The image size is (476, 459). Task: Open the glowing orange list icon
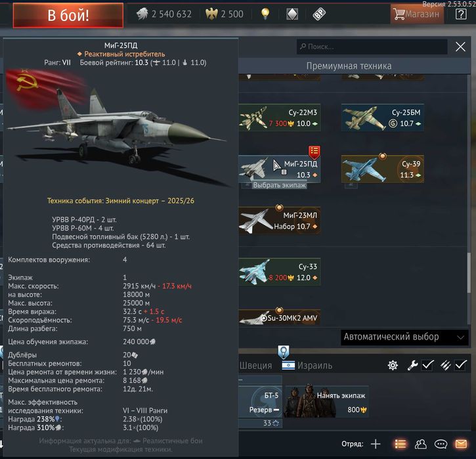point(400,444)
